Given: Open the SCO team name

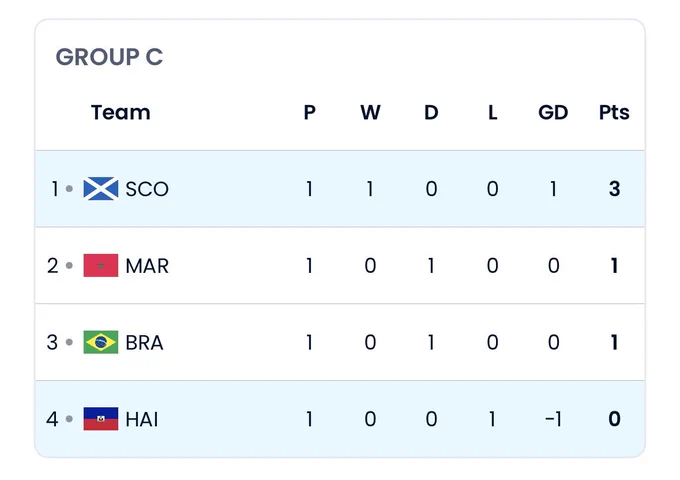Looking at the screenshot, I should 147,189.
